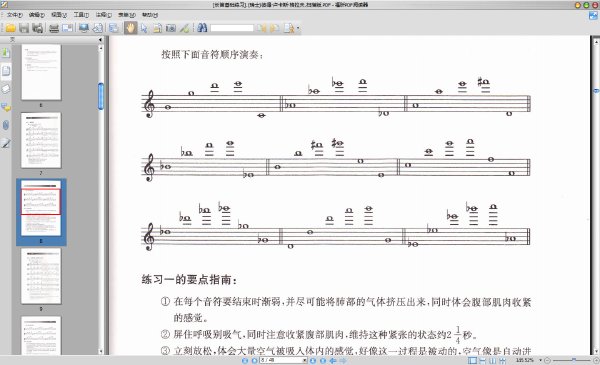Go to last page button

323,360
